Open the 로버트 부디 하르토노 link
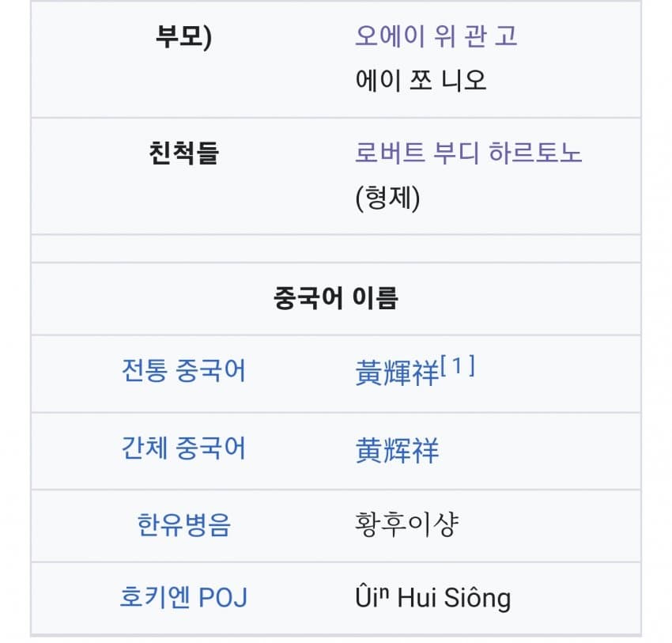The height and width of the screenshot is (643, 672). [x=468, y=153]
